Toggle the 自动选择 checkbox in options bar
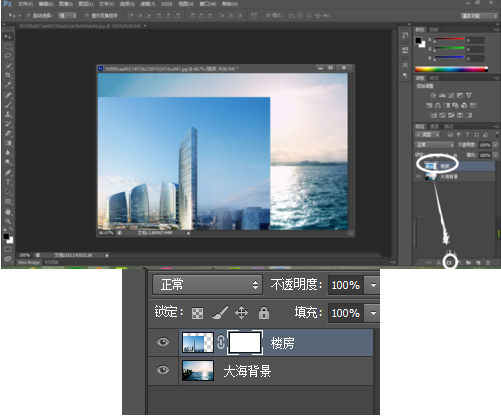The height and width of the screenshot is (418, 501). coord(28,15)
